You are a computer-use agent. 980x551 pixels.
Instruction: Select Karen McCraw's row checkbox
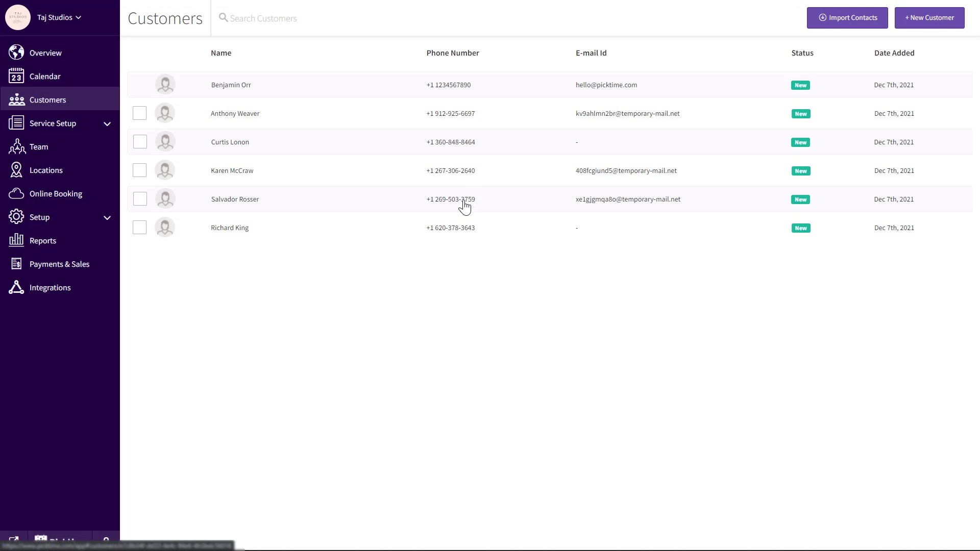(139, 170)
